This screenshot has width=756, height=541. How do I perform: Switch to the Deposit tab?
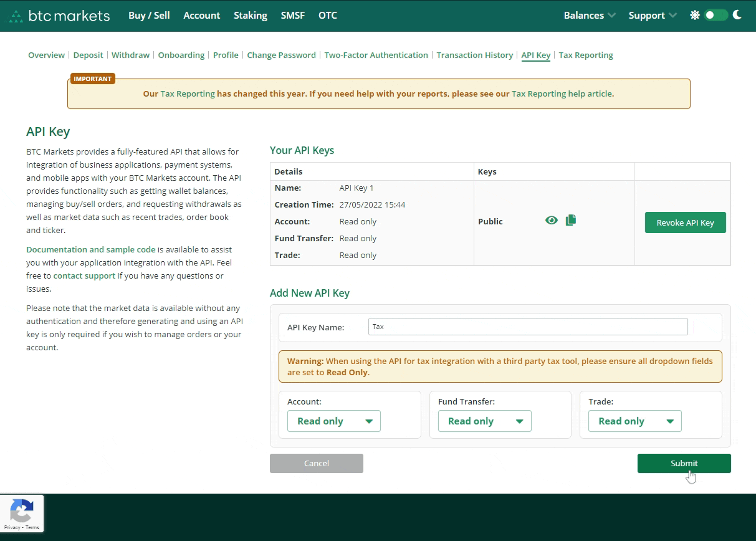(89, 55)
